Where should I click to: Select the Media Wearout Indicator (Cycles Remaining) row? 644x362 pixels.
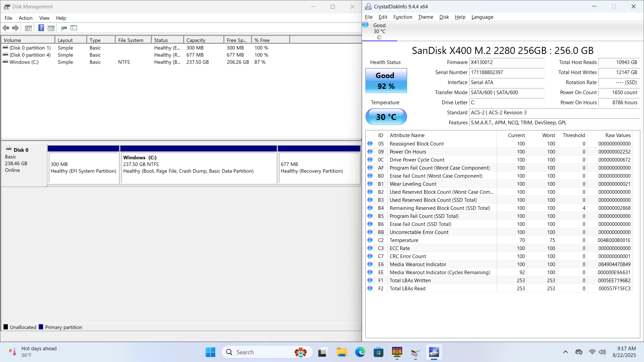(x=499, y=272)
